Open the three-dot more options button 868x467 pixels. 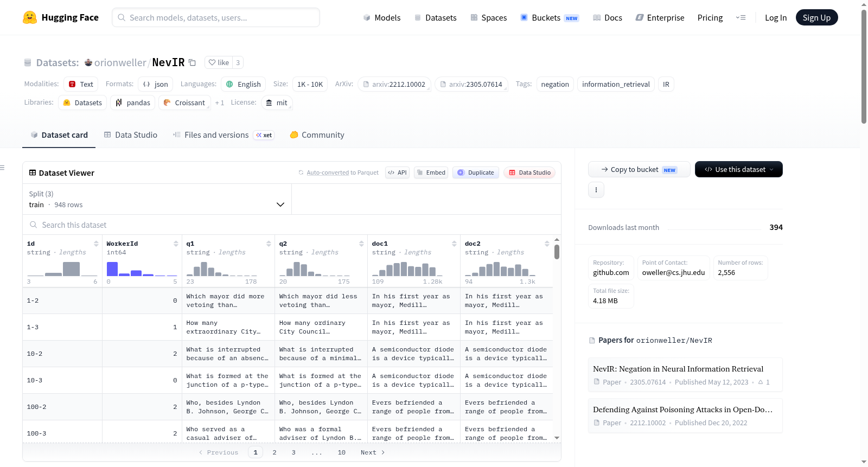pos(596,190)
